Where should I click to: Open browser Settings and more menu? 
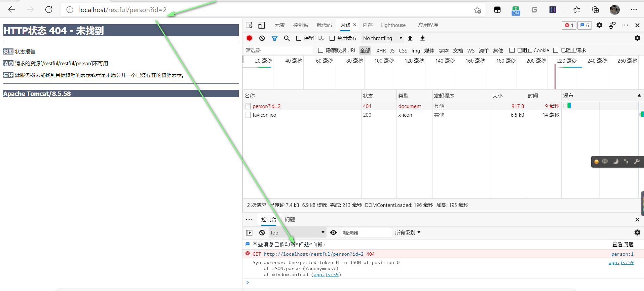click(x=634, y=10)
